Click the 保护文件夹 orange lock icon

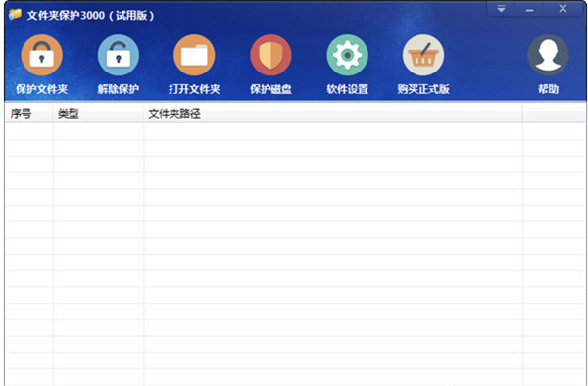tap(41, 55)
